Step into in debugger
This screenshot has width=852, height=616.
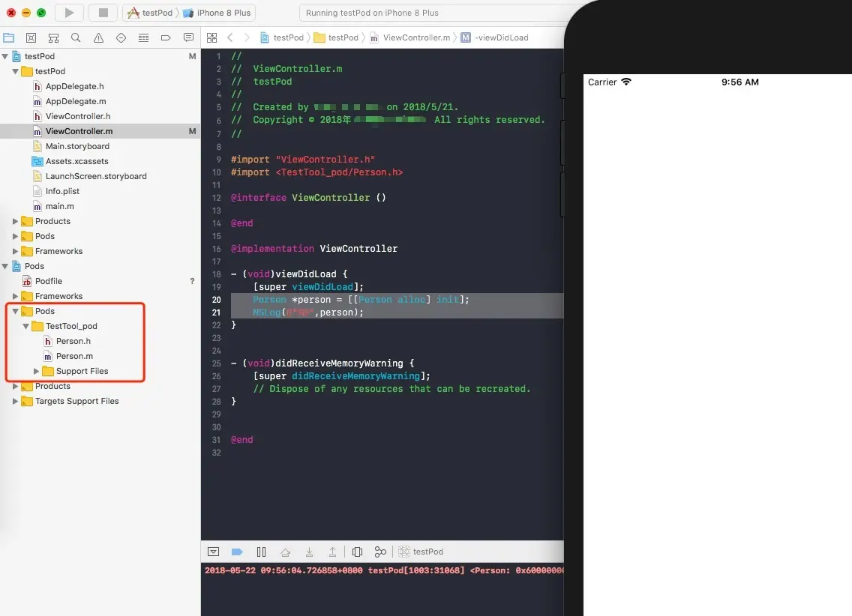click(x=309, y=552)
